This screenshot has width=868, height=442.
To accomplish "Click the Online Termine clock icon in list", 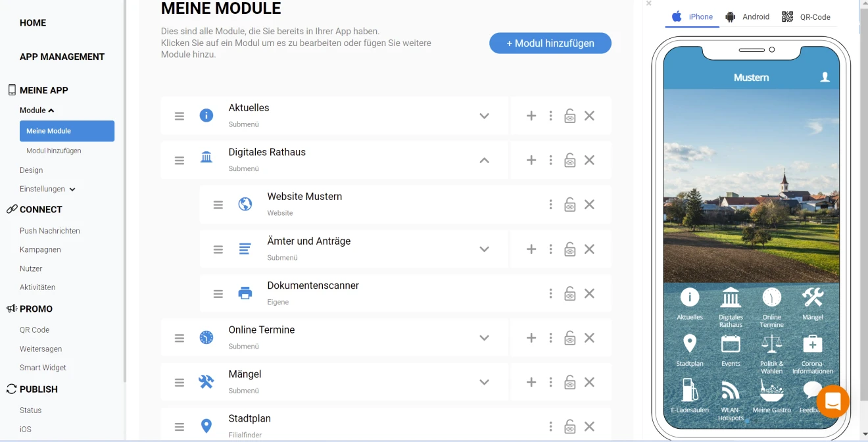I will pyautogui.click(x=206, y=337).
